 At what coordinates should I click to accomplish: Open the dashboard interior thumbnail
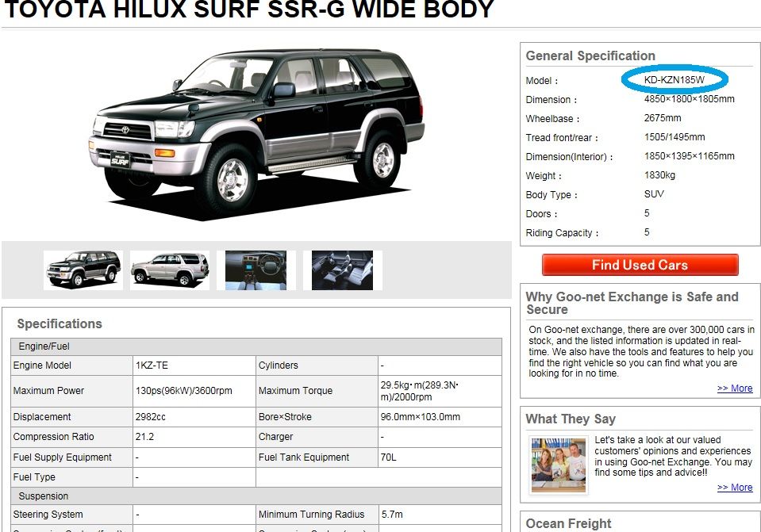point(256,270)
